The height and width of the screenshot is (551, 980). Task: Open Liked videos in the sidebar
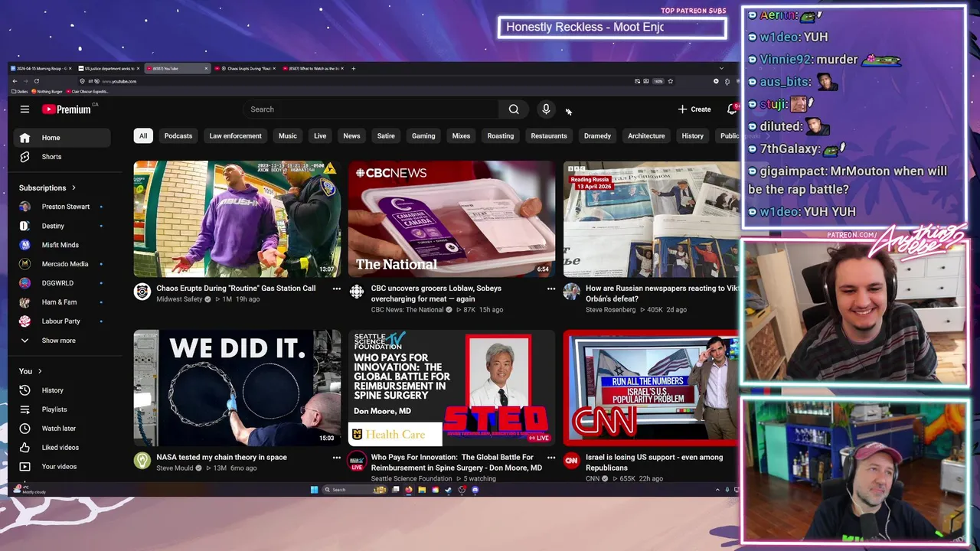62,448
